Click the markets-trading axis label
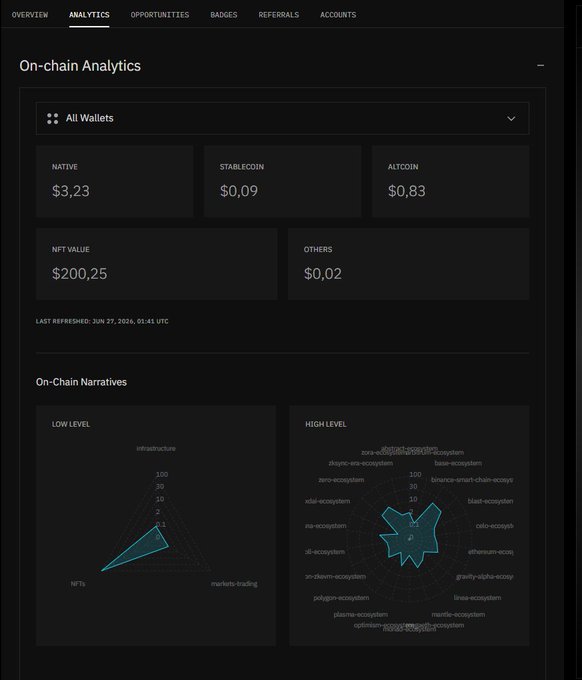 234,584
